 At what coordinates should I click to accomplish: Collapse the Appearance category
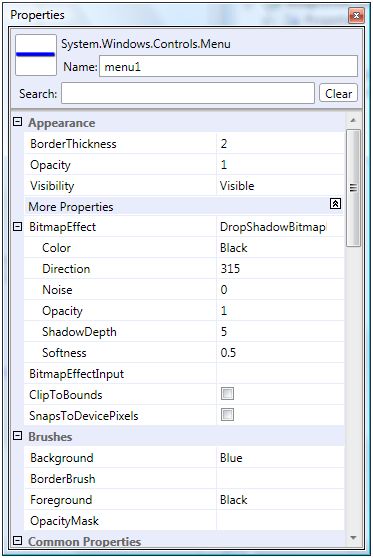click(x=17, y=122)
